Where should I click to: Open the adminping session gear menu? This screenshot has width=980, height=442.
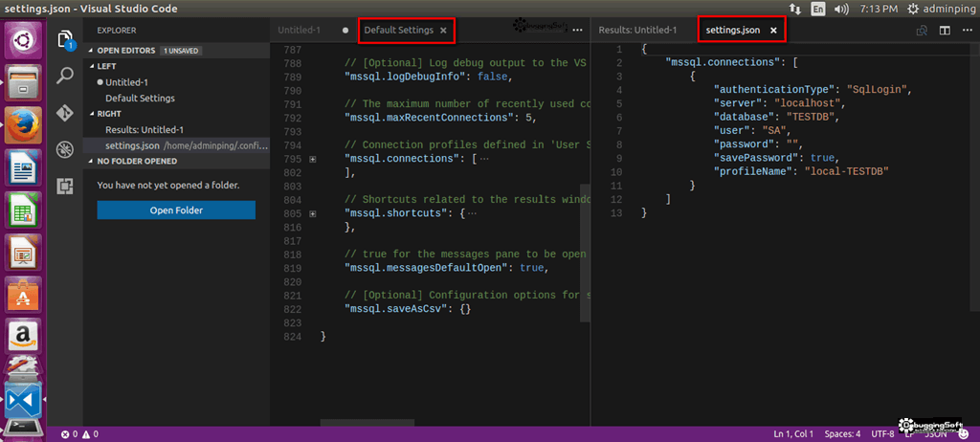click(x=942, y=9)
